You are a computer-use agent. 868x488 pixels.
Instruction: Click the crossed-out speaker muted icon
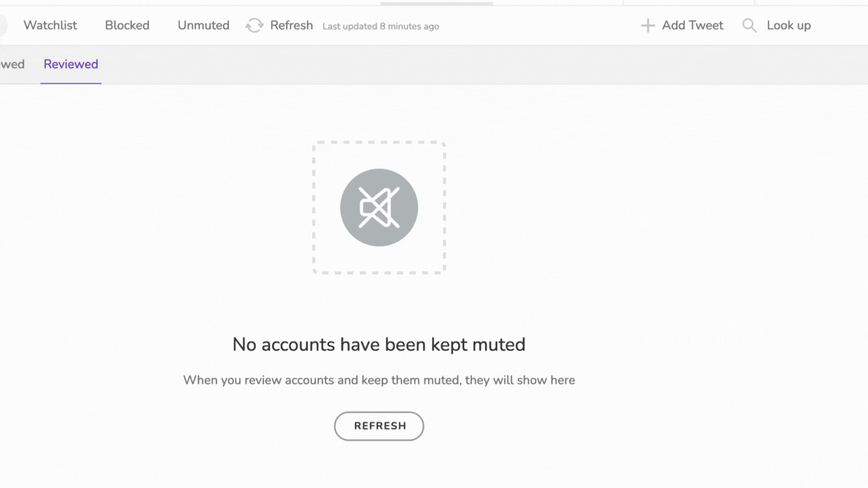click(x=379, y=207)
